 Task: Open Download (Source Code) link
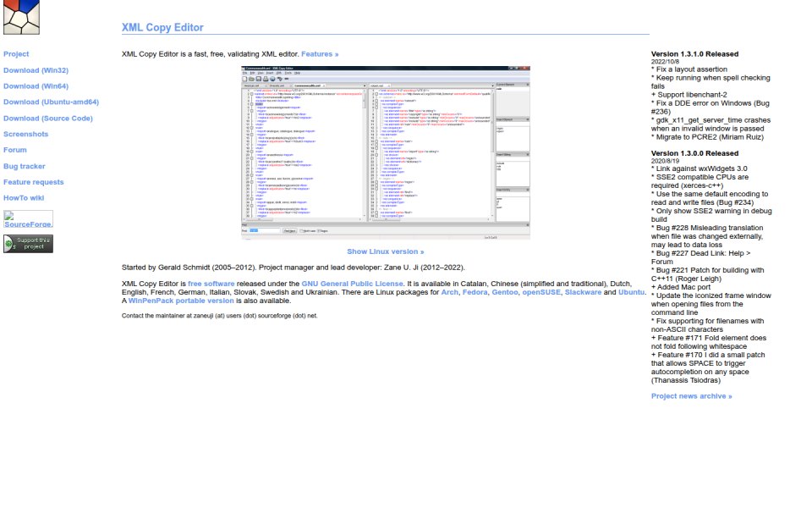pyautogui.click(x=48, y=119)
